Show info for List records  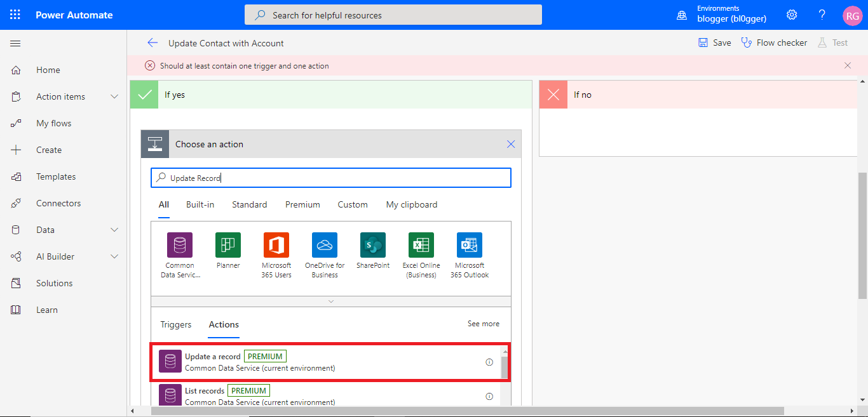489,396
